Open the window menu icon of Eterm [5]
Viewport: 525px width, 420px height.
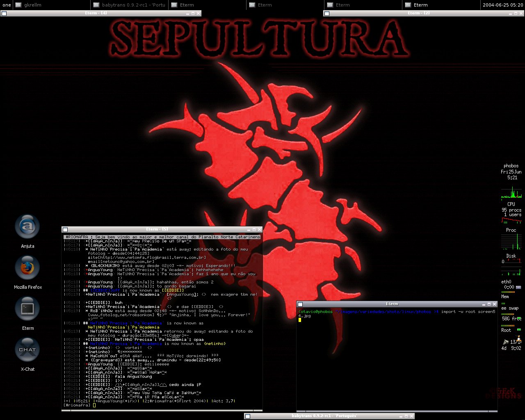click(x=65, y=230)
